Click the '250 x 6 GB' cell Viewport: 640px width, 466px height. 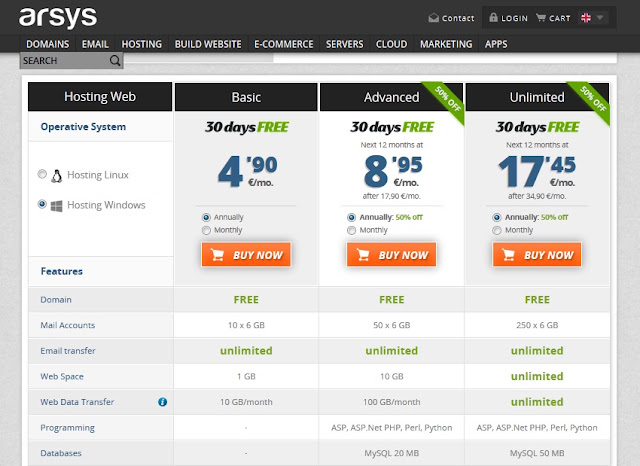click(x=537, y=325)
